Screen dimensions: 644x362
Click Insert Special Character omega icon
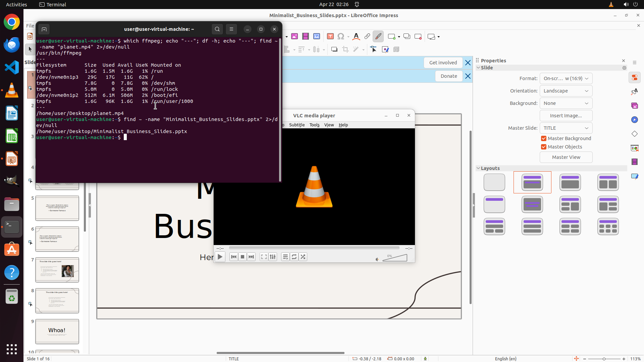pyautogui.click(x=341, y=37)
